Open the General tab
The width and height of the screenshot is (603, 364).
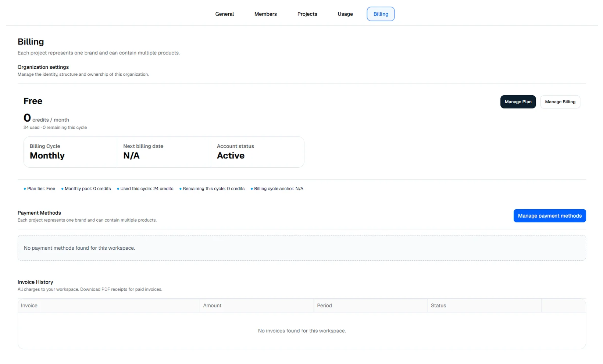pos(224,14)
